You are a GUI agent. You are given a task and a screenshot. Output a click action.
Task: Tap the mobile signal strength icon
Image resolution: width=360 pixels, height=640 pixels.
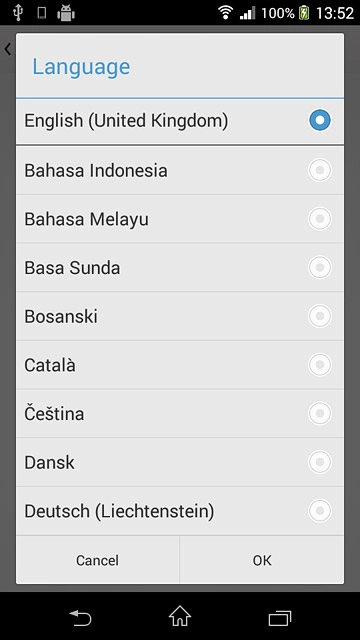248,13
